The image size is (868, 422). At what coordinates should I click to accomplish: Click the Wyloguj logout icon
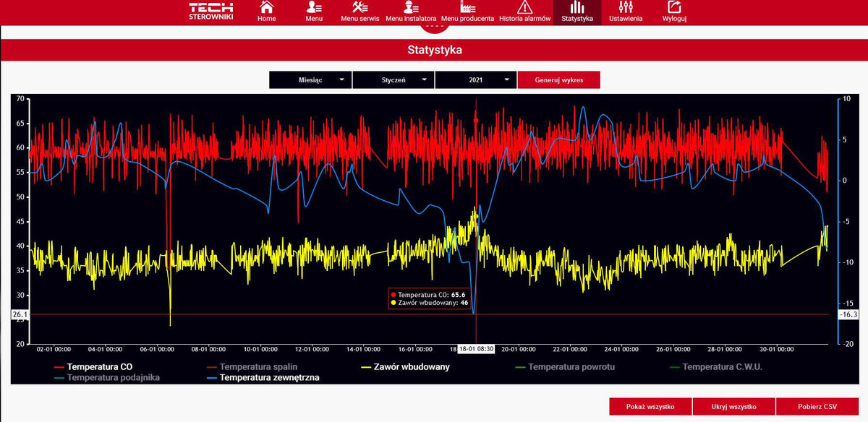674,7
